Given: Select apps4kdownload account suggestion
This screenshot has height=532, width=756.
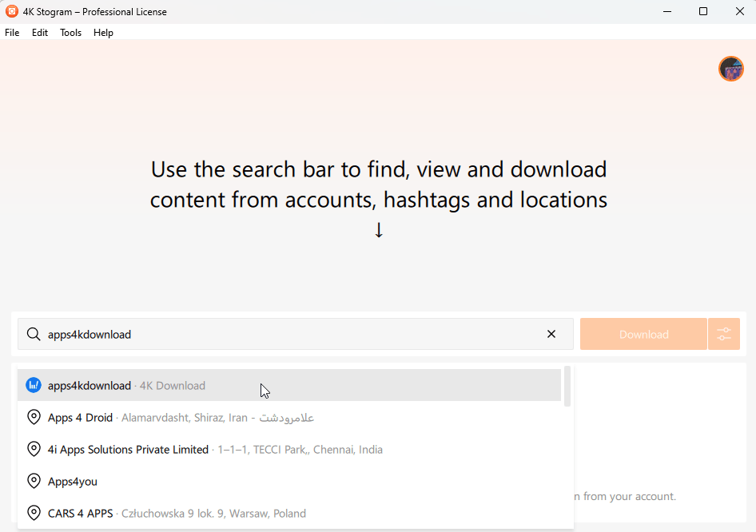Looking at the screenshot, I should (x=289, y=385).
